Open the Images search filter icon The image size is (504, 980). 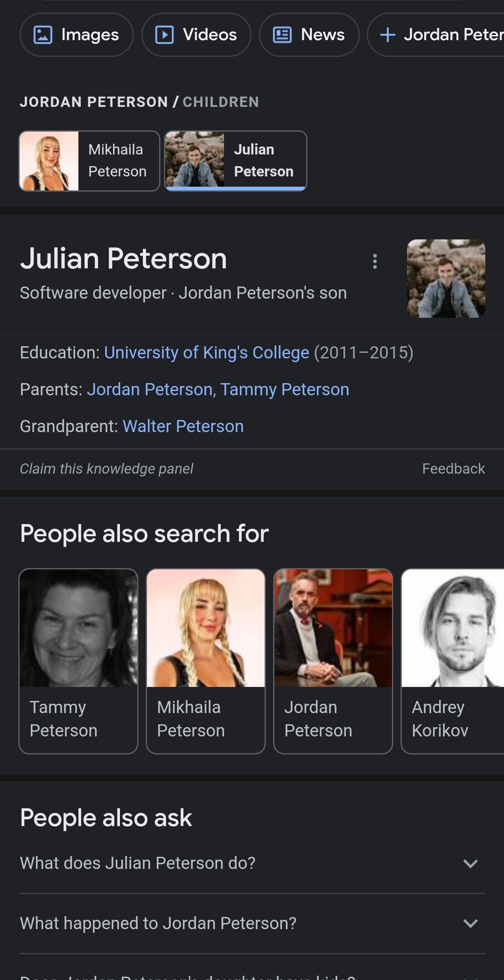tap(43, 35)
